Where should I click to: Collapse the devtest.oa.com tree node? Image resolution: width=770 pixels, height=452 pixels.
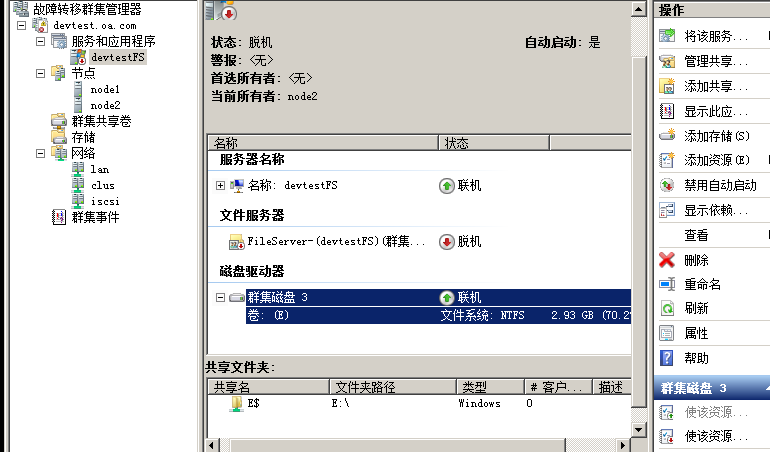[21, 25]
